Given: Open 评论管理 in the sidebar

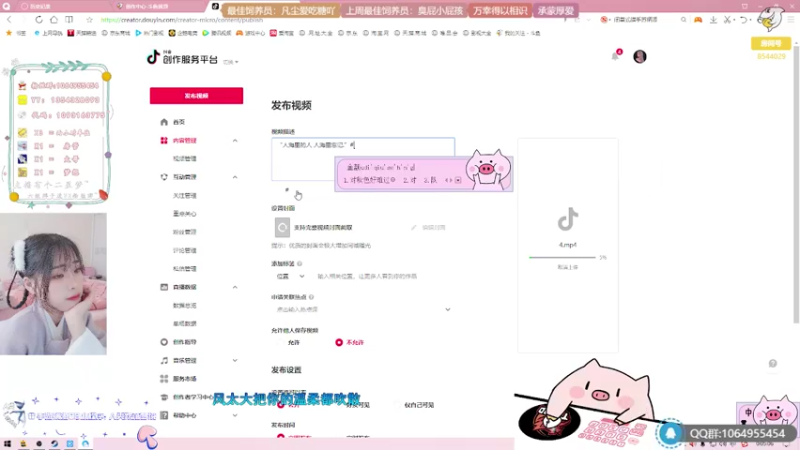Looking at the screenshot, I should point(185,250).
